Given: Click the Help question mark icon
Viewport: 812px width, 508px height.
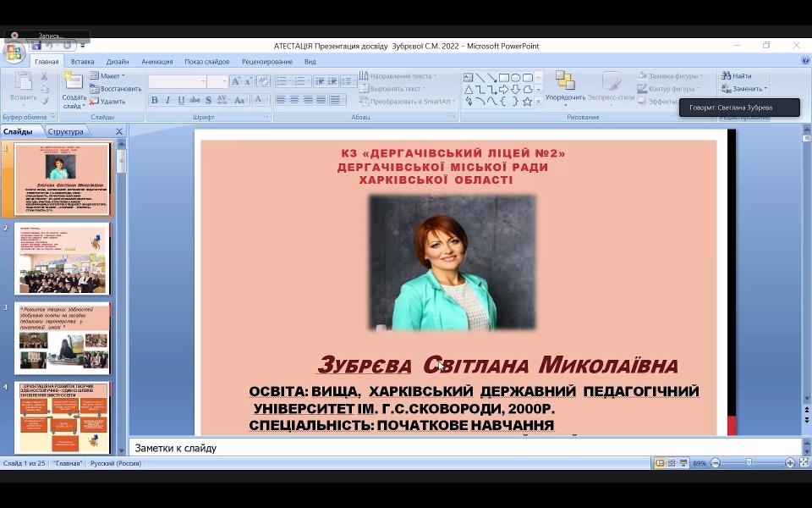Looking at the screenshot, I should point(805,61).
